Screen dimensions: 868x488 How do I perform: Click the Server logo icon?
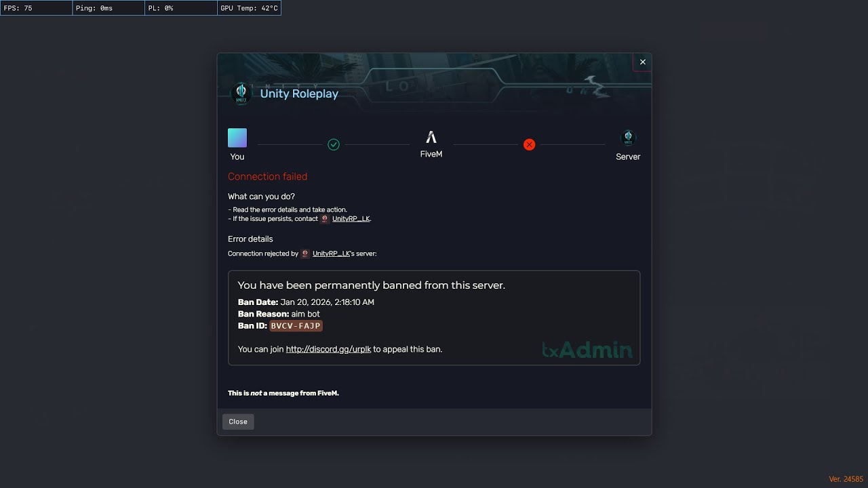pyautogui.click(x=628, y=138)
